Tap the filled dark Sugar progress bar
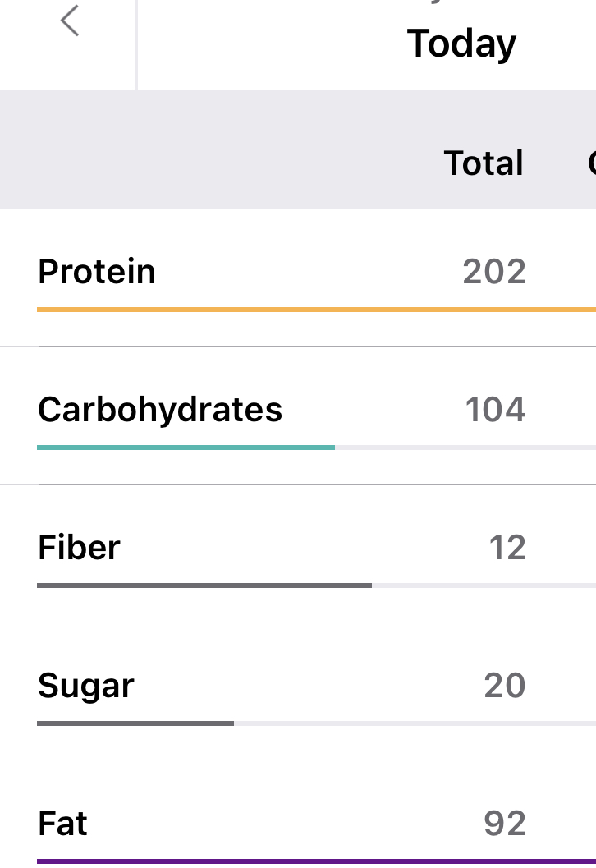 click(x=135, y=723)
